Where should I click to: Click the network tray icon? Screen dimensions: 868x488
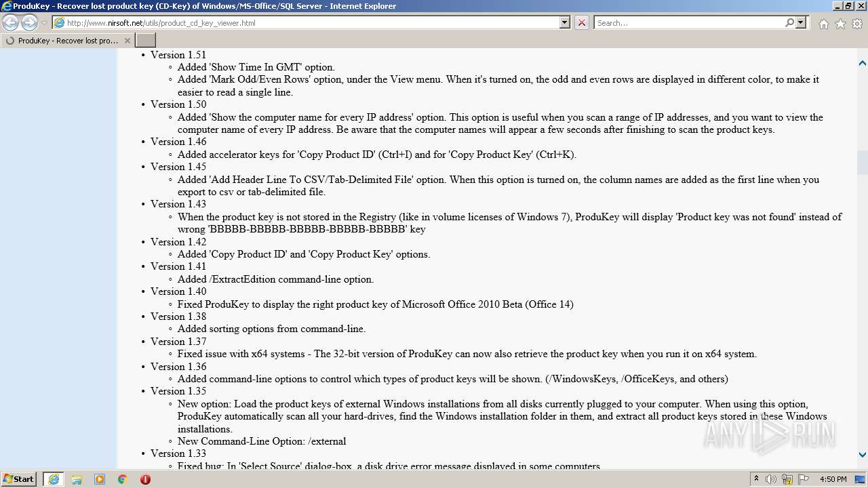click(787, 479)
